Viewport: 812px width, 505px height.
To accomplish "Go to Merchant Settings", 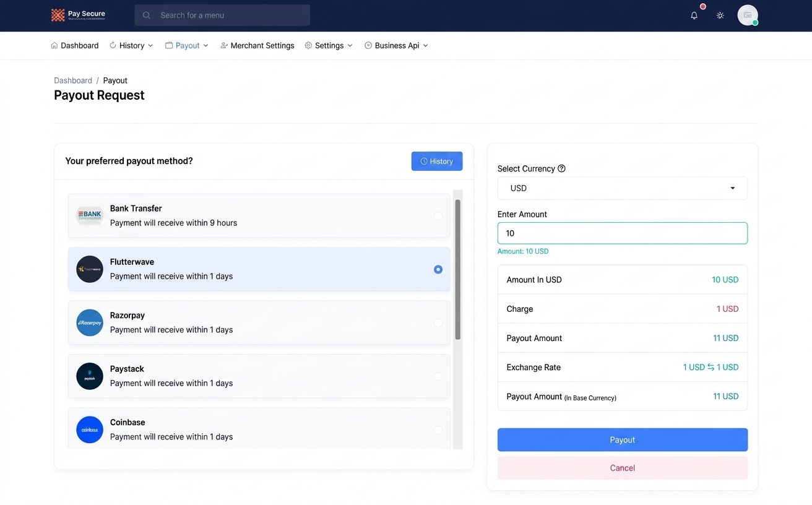I will pos(257,46).
